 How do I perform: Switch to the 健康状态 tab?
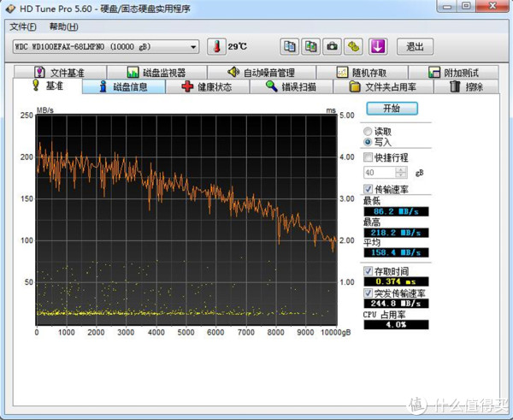(208, 86)
